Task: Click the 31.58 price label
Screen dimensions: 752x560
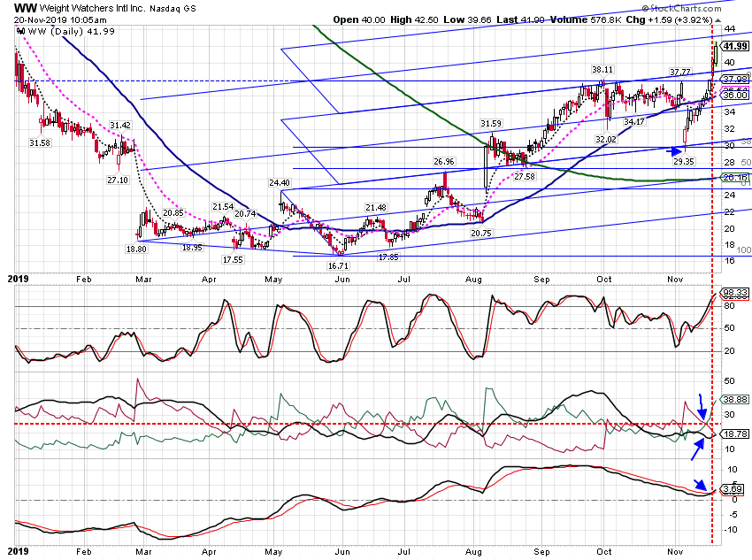Action: click(x=39, y=143)
